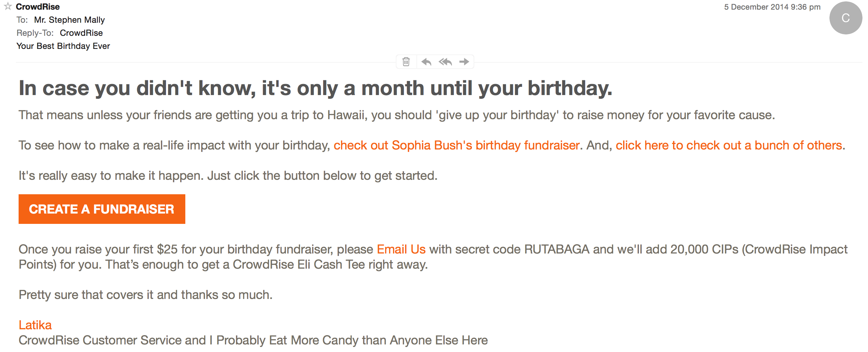
Task: Open Sophia Bush's birthday fundraiser link
Action: (x=456, y=145)
